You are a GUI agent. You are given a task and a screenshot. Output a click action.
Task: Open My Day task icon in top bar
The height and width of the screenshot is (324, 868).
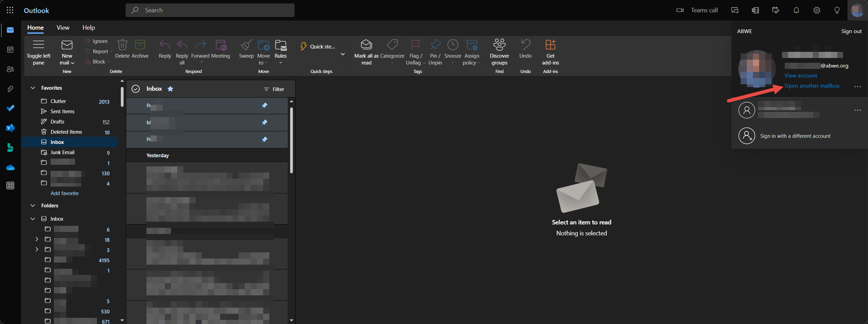[775, 10]
